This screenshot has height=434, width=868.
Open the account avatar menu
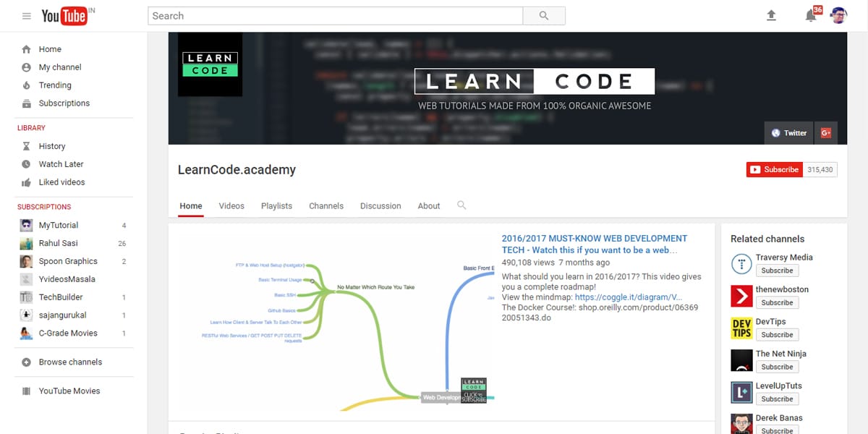pyautogui.click(x=838, y=16)
